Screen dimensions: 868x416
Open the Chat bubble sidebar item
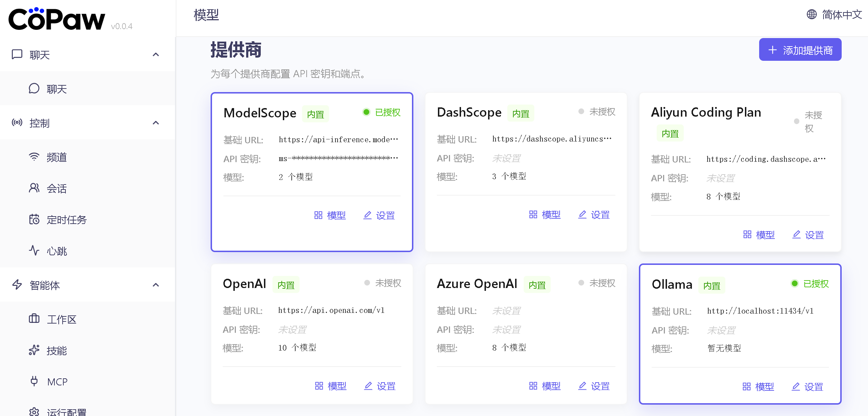[x=34, y=89]
